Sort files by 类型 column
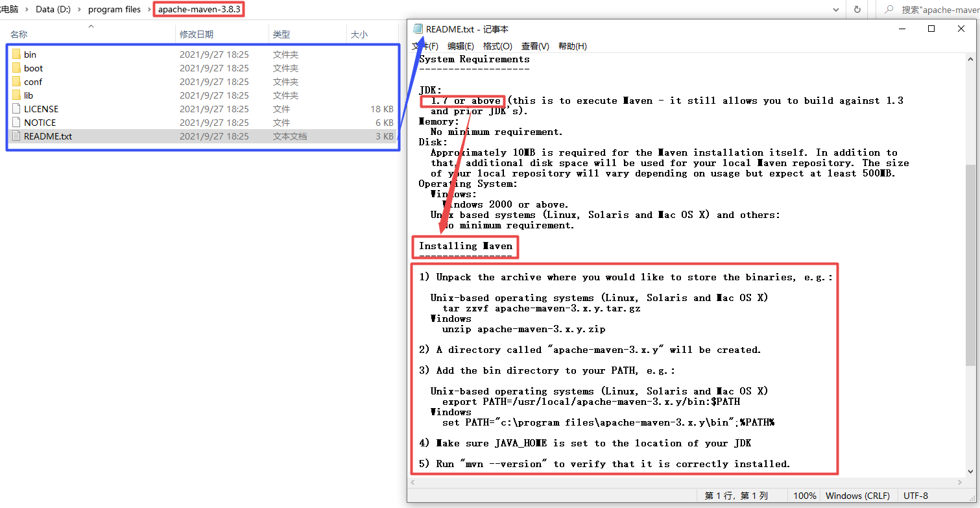The image size is (980, 508). coord(281,34)
